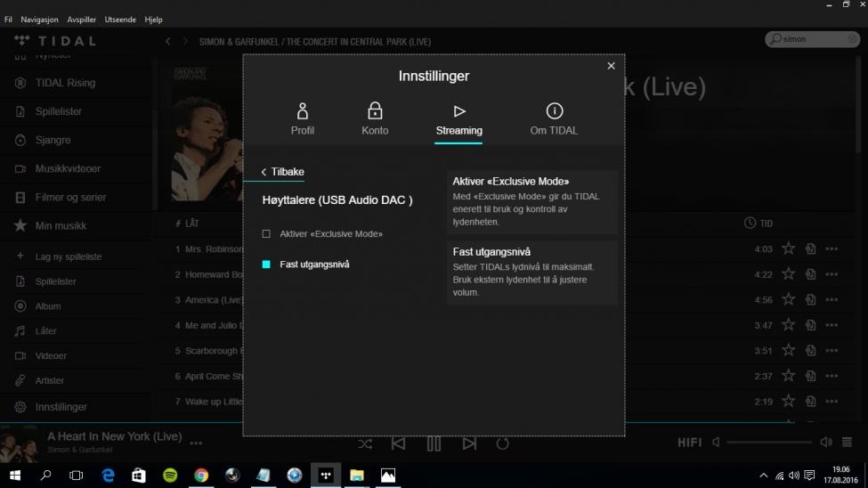This screenshot has width=868, height=488.
Task: Toggle the repeat icon
Action: point(503,443)
